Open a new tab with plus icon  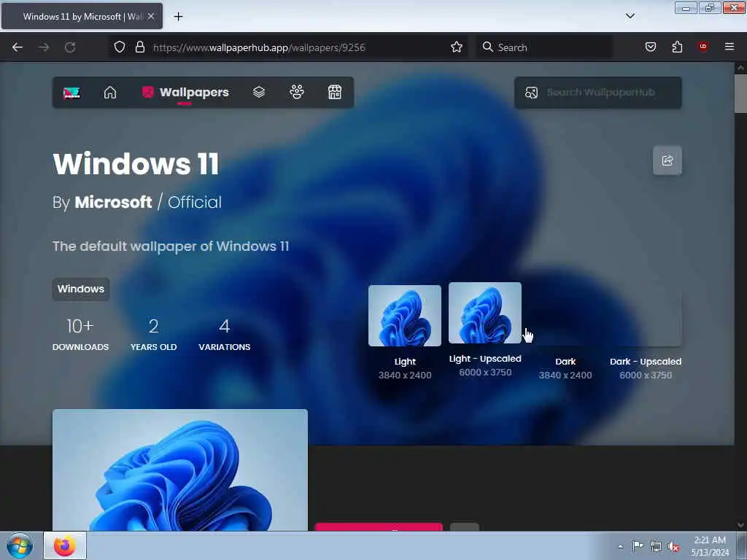click(178, 17)
